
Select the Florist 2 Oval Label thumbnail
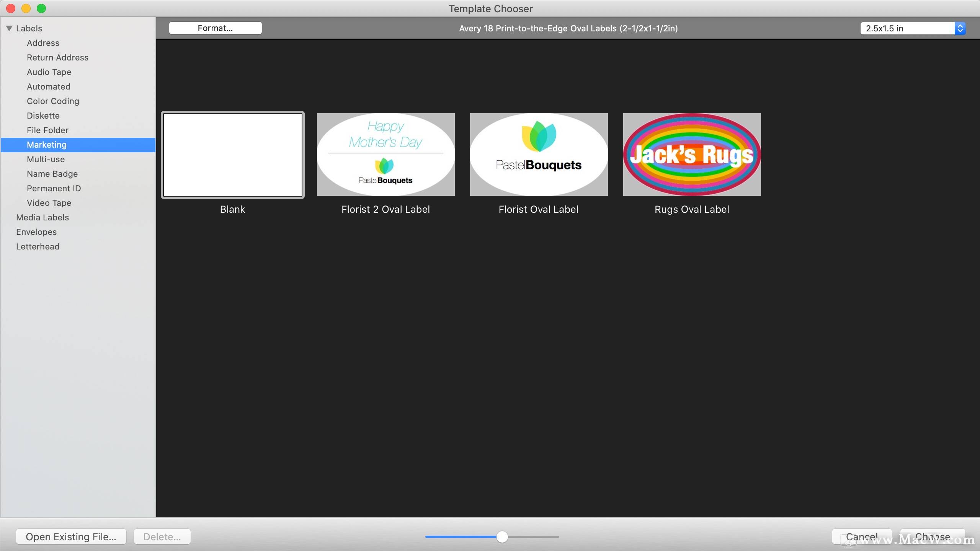click(x=386, y=155)
